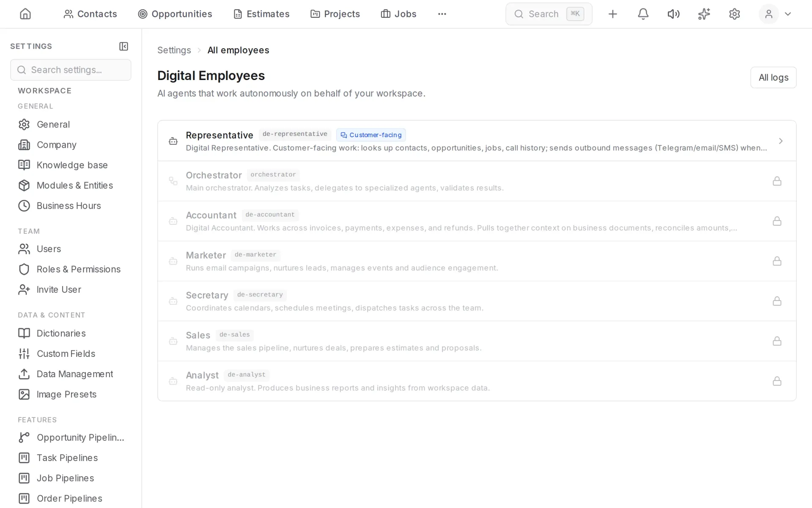The height and width of the screenshot is (508, 812).
Task: Click the Orchestrator workflow icon
Action: pyautogui.click(x=173, y=181)
